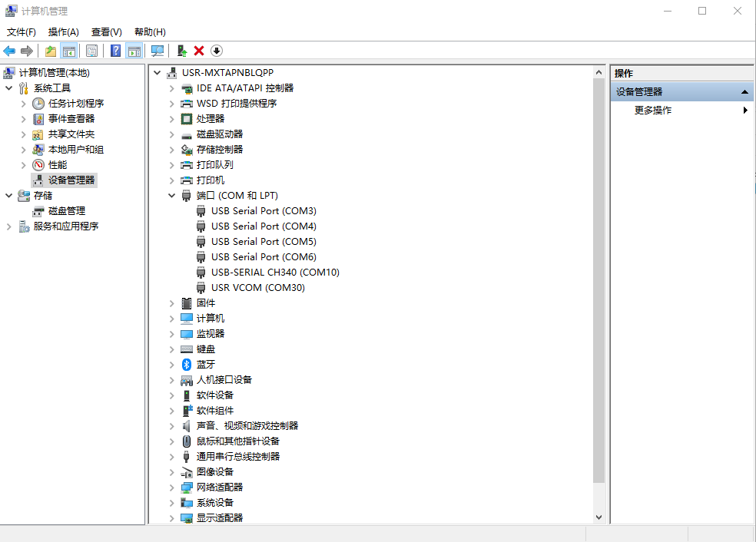Select 计算机管理(本地) root in left tree
This screenshot has height=542, width=756.
[x=55, y=73]
